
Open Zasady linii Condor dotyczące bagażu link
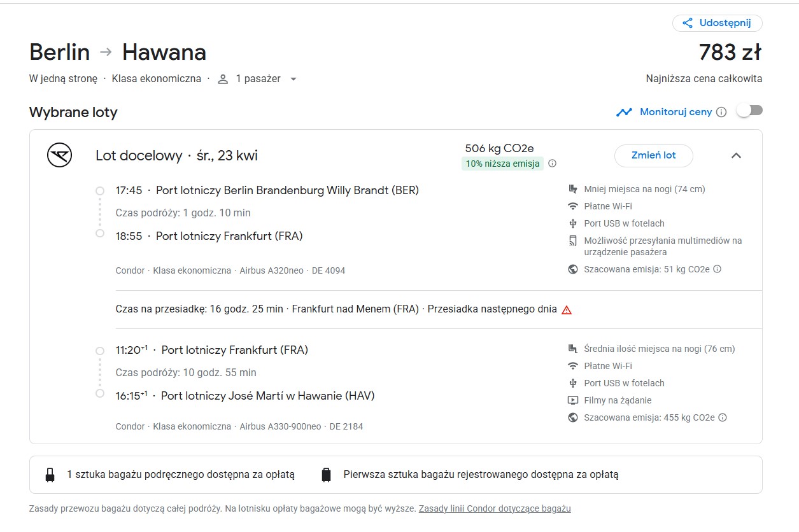495,509
